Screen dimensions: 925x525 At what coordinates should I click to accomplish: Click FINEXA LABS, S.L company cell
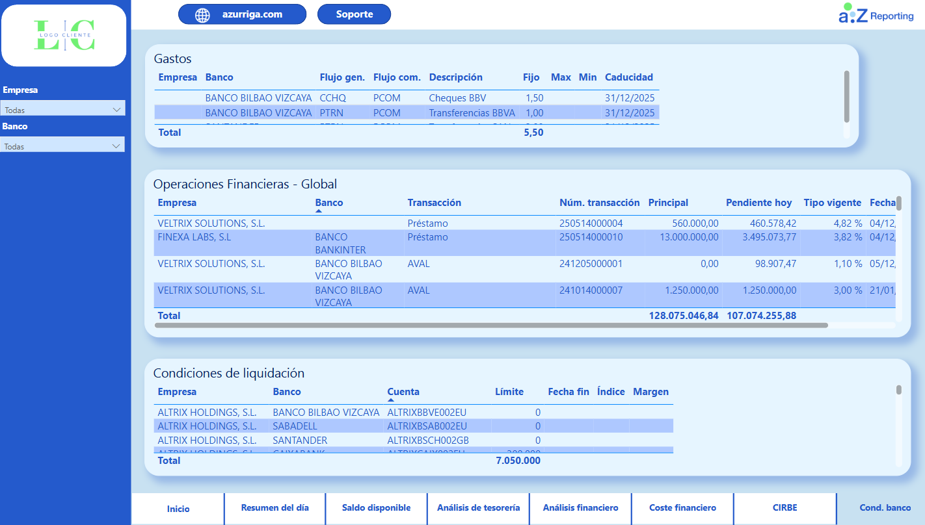[x=194, y=237]
